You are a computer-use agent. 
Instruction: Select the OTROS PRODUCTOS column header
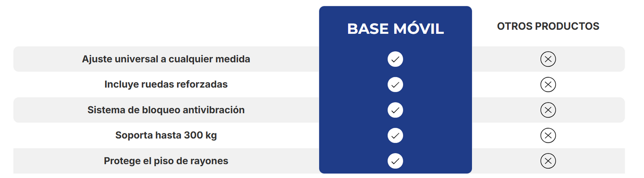coord(548,26)
